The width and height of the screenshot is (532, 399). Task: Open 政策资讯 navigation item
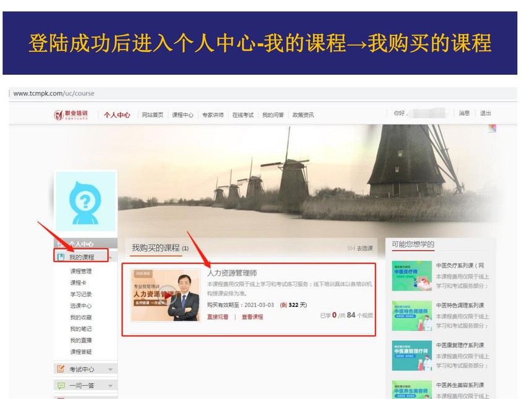(x=303, y=115)
